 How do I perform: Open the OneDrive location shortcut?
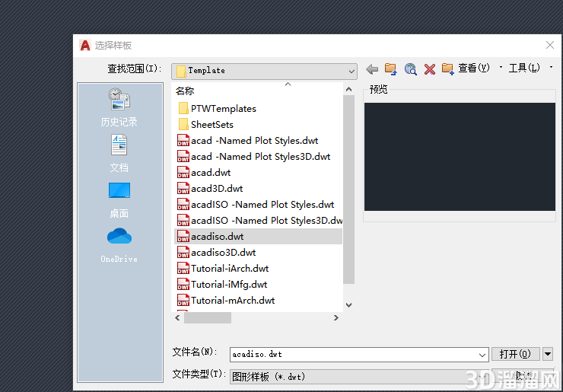point(119,245)
